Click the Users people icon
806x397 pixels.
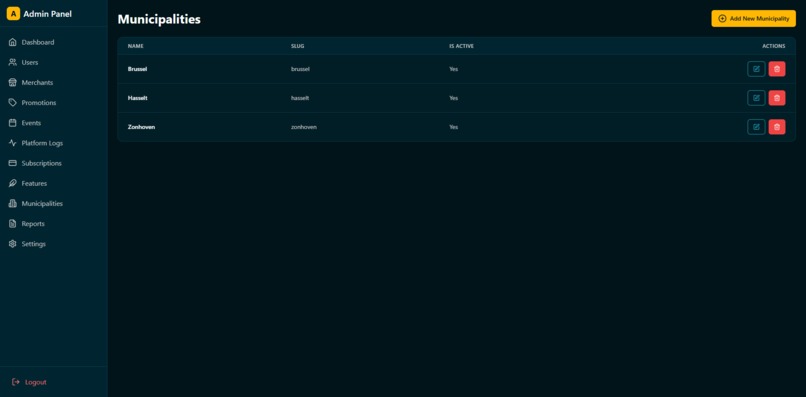point(13,62)
